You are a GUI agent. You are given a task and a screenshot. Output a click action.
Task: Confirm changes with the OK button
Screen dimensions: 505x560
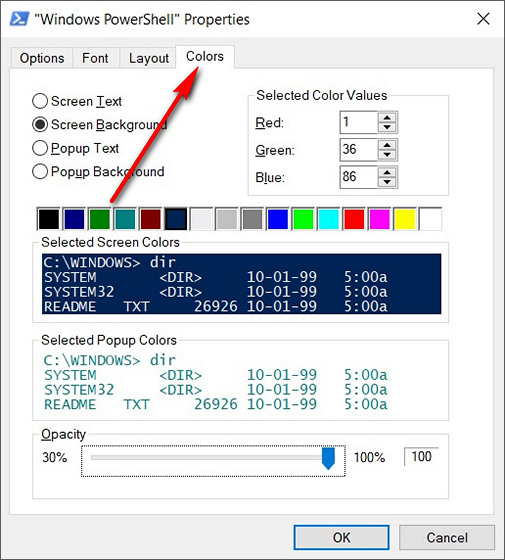point(341,538)
